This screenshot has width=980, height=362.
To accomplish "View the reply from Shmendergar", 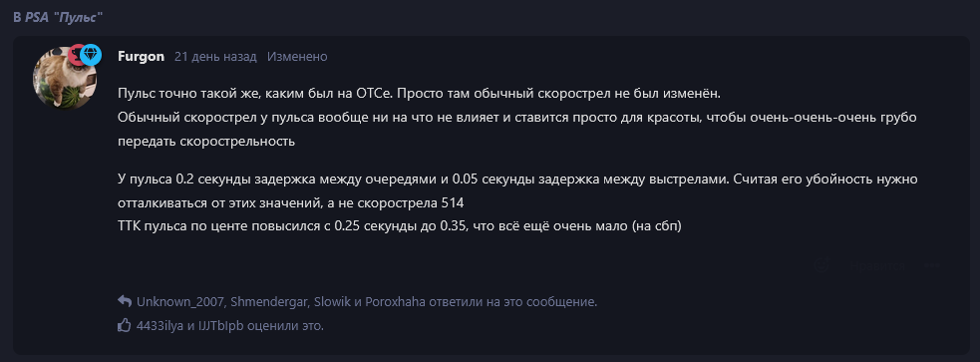I will point(270,302).
